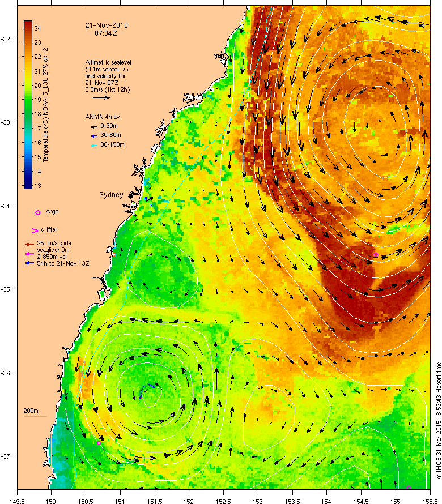Click the 30-80m depth label
The image size is (442, 504).
[110, 135]
